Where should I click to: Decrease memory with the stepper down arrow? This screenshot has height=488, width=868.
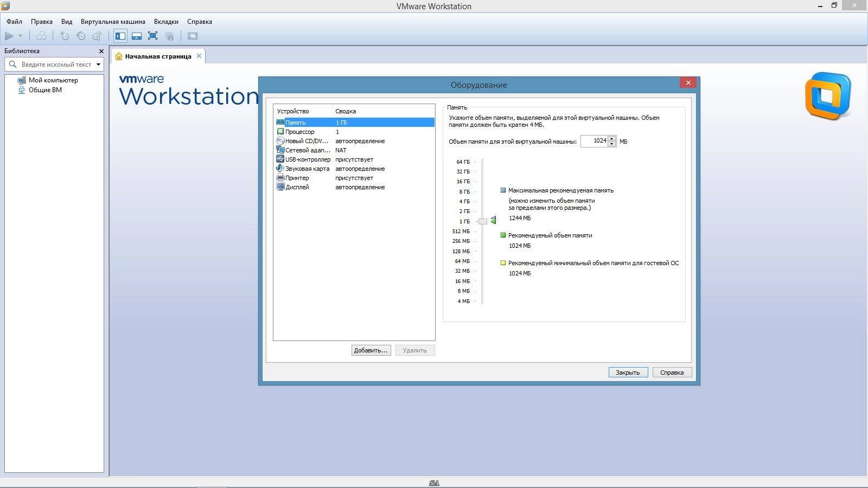point(612,144)
